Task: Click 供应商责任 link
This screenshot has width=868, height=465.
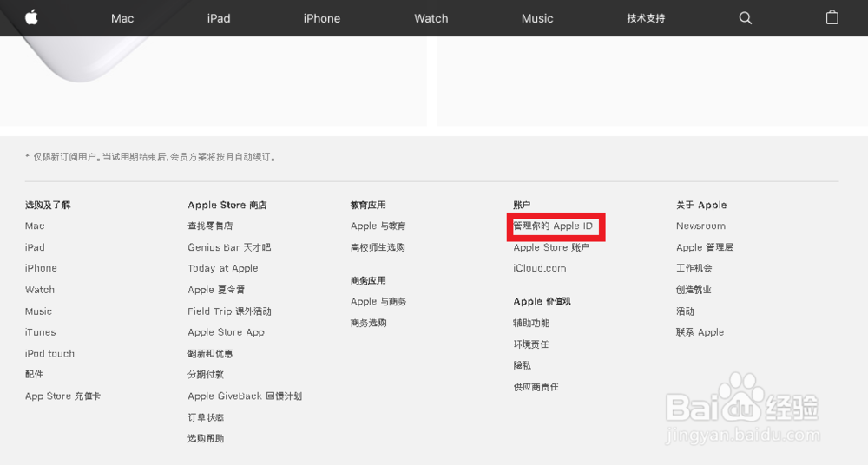Action: click(x=536, y=387)
